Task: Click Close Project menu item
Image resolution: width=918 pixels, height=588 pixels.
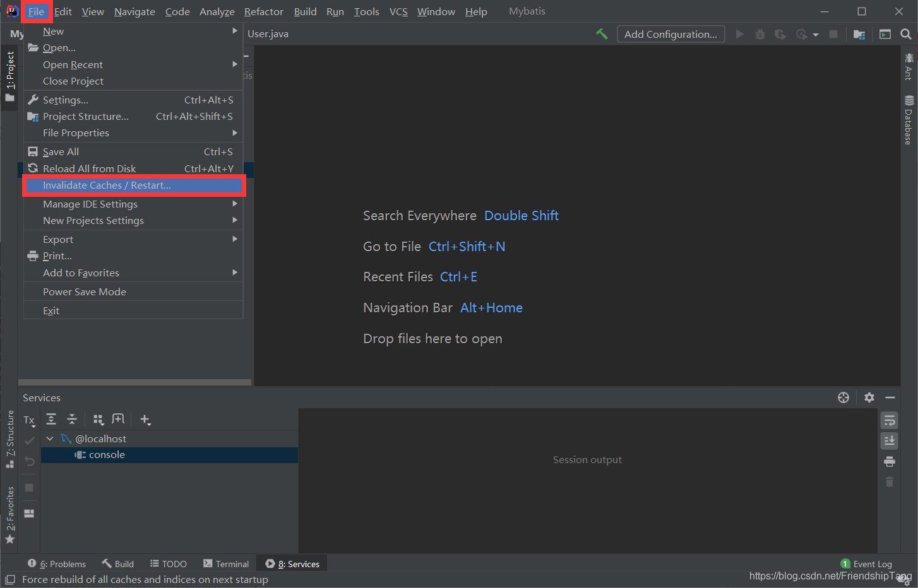Action: pyautogui.click(x=133, y=81)
